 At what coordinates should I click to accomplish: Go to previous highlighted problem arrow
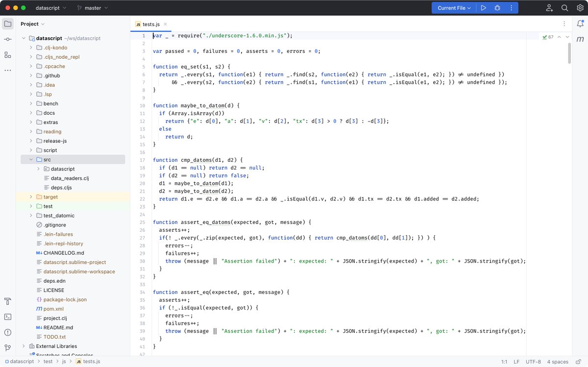tap(559, 37)
